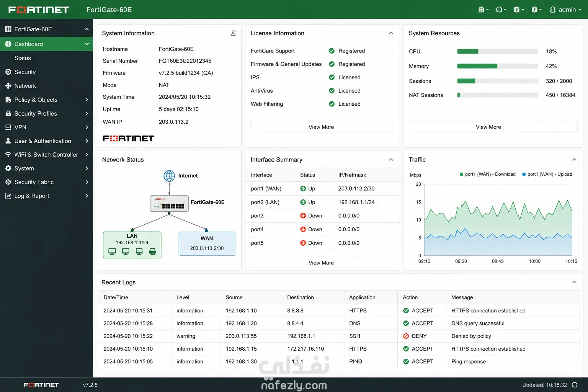Select the WAN 203.0.113.2/30 box in the topology
588x392 pixels.
[207, 243]
